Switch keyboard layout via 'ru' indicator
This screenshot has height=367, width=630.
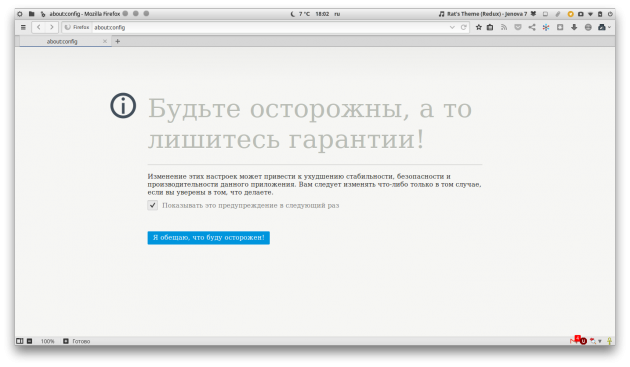[337, 14]
